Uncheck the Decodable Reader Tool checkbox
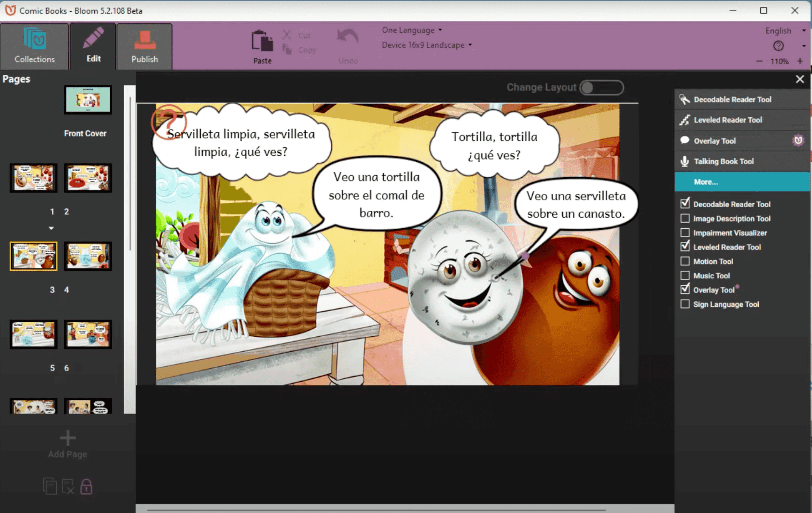 coord(685,204)
